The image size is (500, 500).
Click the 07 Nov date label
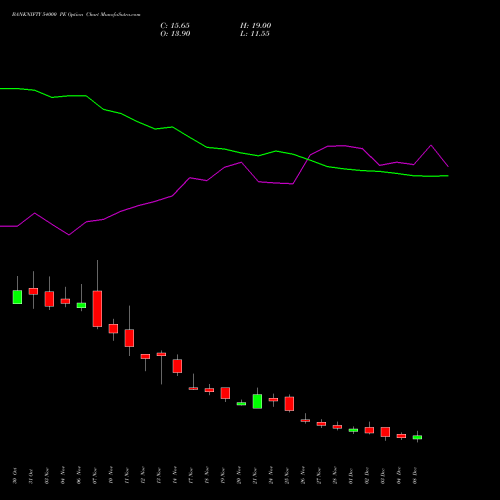95,476
